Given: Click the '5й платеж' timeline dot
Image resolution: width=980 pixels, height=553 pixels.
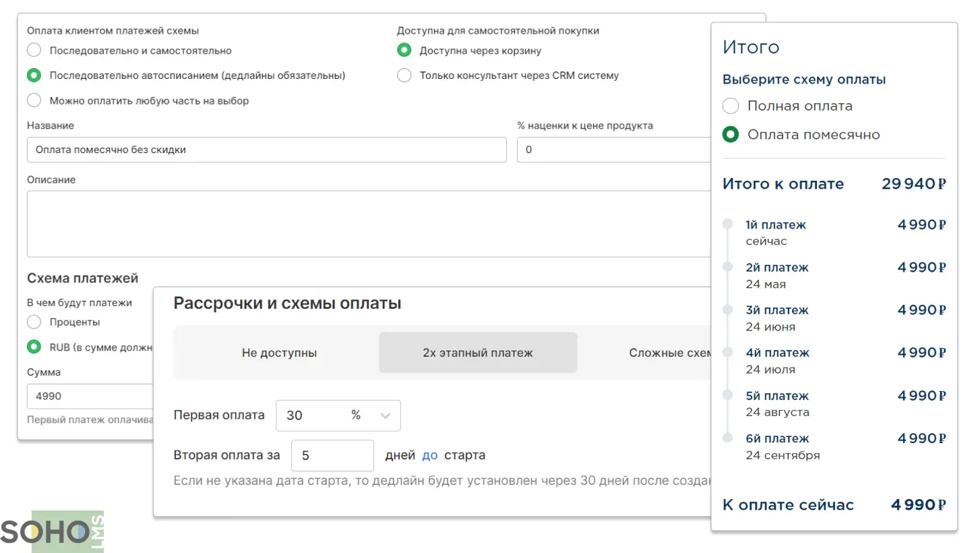Looking at the screenshot, I should [727, 395].
